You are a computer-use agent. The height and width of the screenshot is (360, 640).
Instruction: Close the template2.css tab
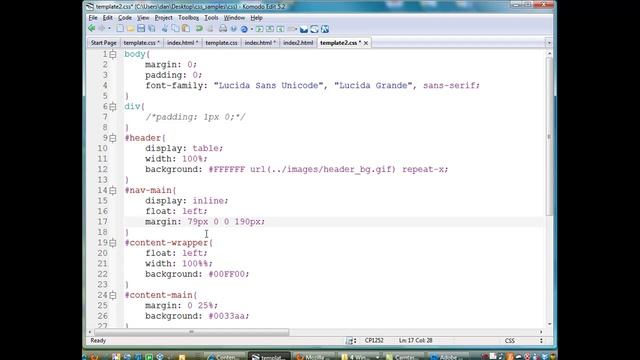(366, 43)
